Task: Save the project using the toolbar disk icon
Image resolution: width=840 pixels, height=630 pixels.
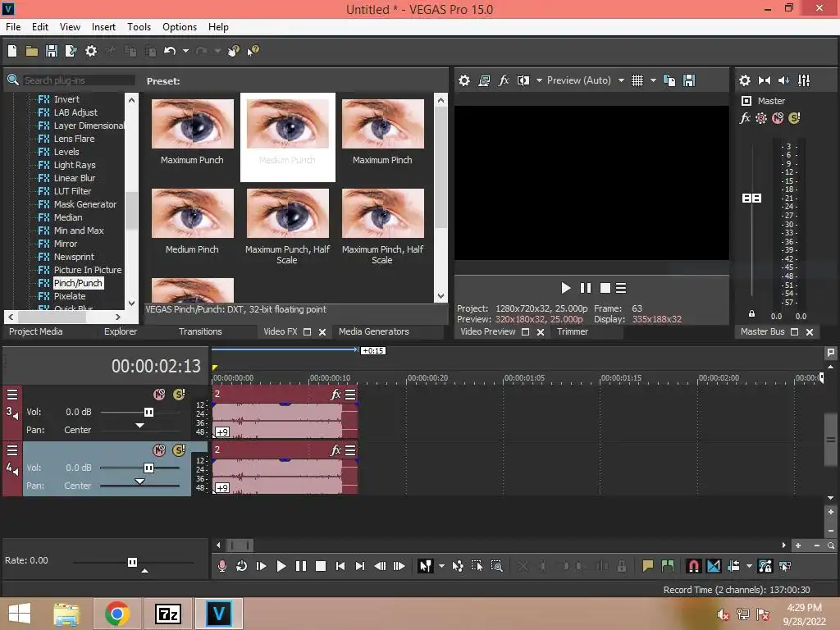Action: [x=52, y=51]
